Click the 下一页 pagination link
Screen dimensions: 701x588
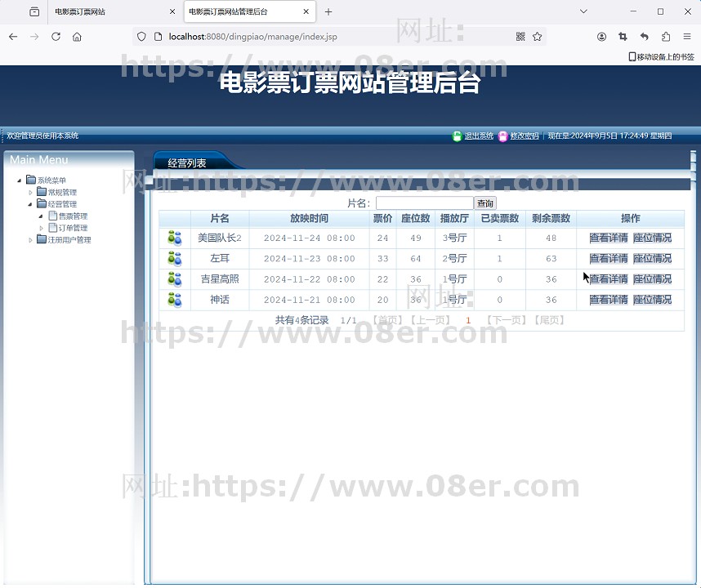[507, 320]
